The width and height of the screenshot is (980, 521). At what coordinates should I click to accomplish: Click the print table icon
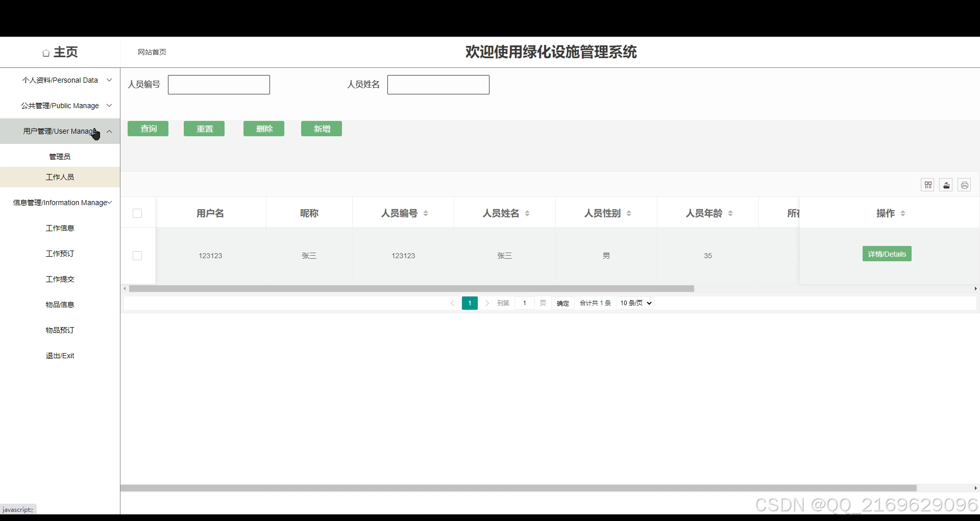pyautogui.click(x=964, y=185)
